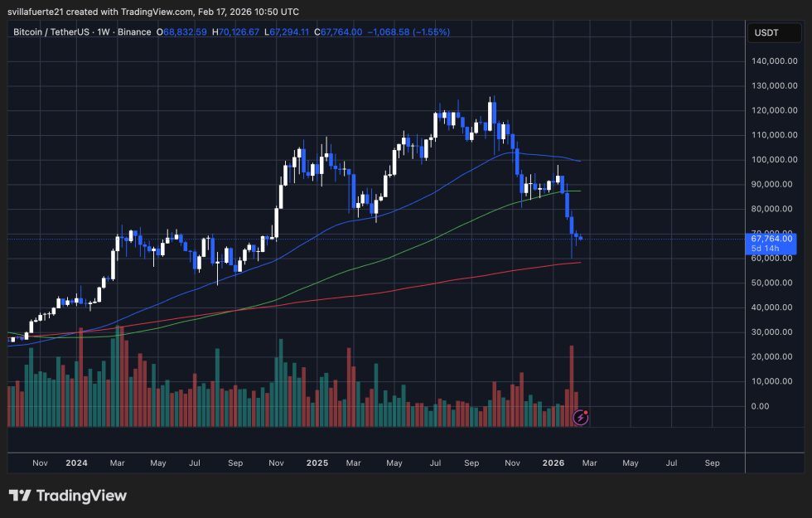Click the percentage change value (−1.55%)
Screen dimensions: 812x518
pyautogui.click(x=433, y=31)
